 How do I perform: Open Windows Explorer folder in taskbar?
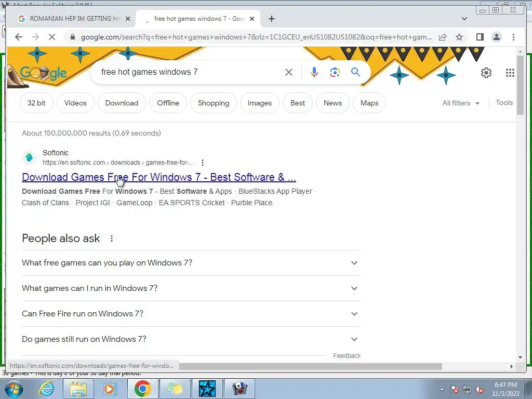click(x=78, y=389)
